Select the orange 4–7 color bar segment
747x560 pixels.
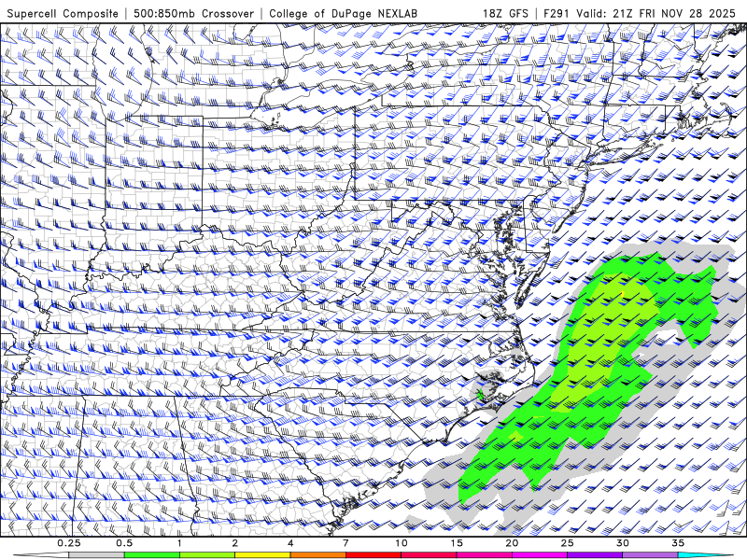click(x=317, y=555)
